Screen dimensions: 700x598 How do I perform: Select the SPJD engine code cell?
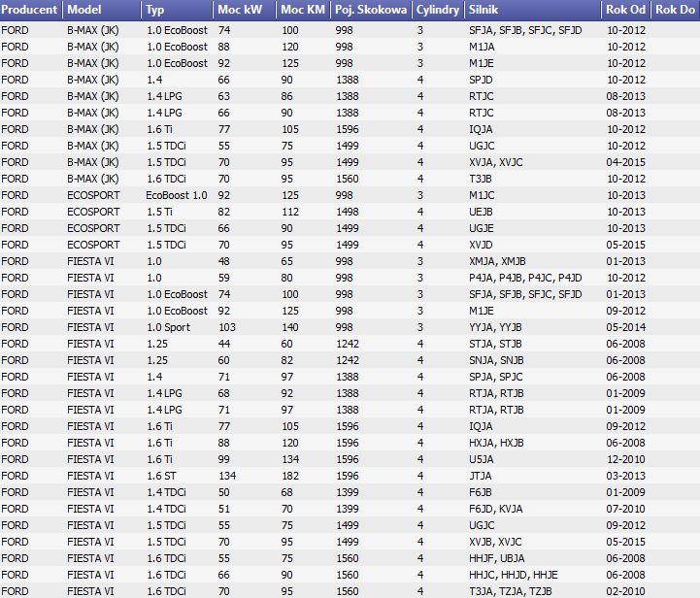[481, 80]
